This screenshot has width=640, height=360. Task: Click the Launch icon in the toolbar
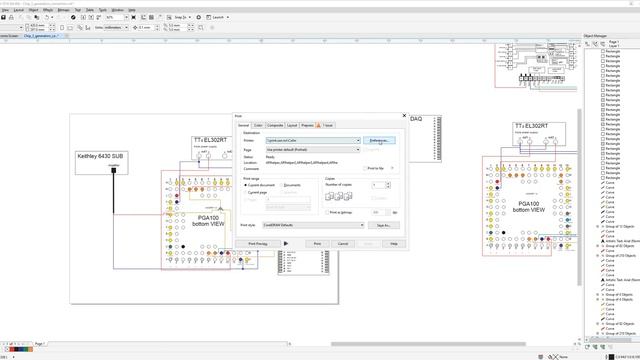coord(209,18)
